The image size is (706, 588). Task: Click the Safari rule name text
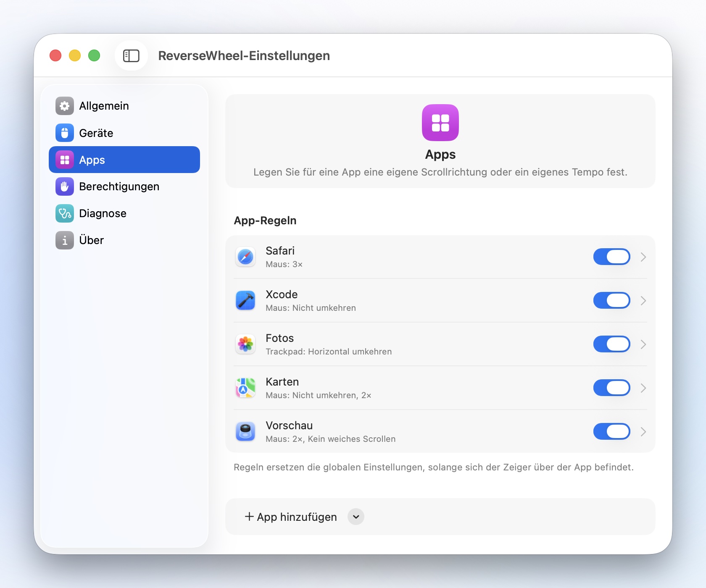pyautogui.click(x=280, y=251)
